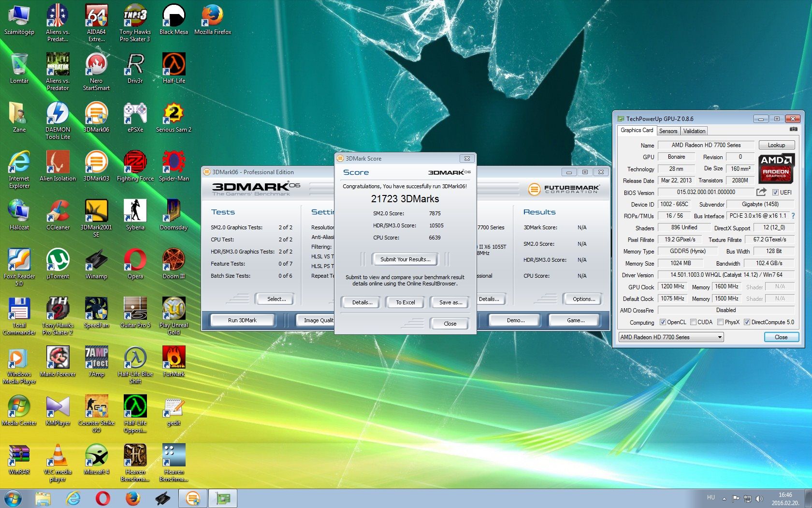The width and height of the screenshot is (812, 508).
Task: Select the Winamp desktop shortcut
Action: click(x=96, y=264)
